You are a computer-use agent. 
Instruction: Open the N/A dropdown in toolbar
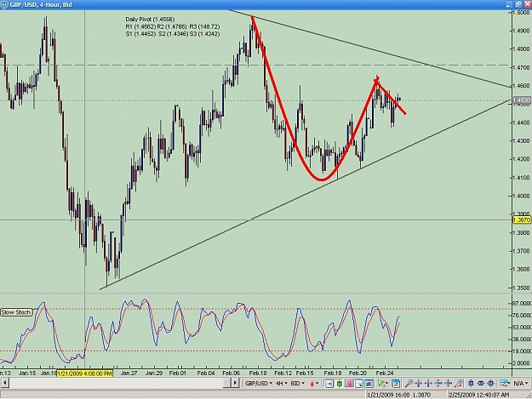point(522,384)
